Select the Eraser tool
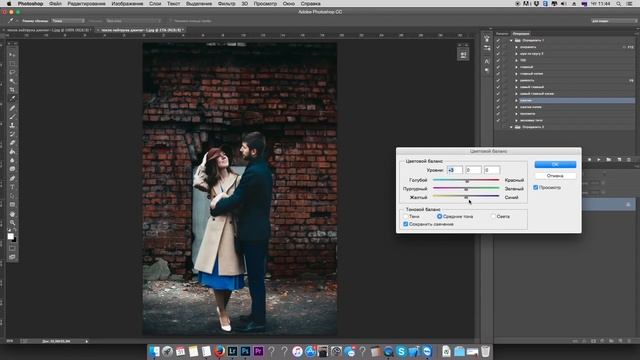This screenshot has height=360, width=640. tap(12, 143)
